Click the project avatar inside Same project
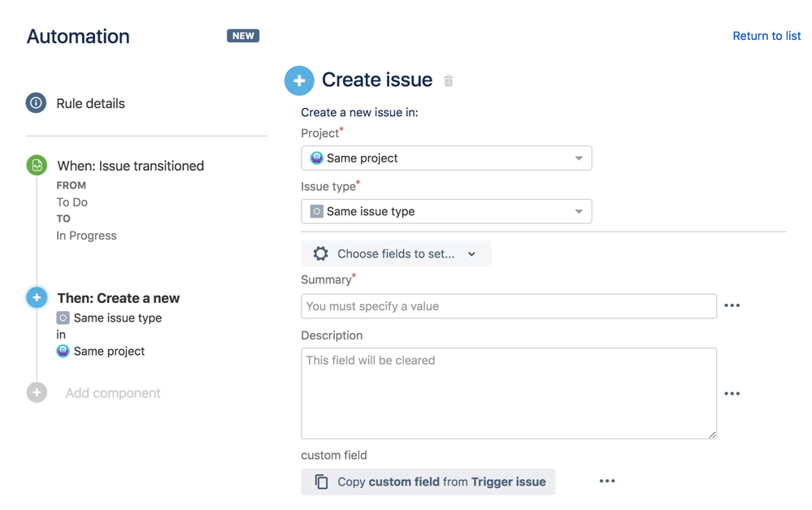The height and width of the screenshot is (510, 812). click(x=315, y=158)
